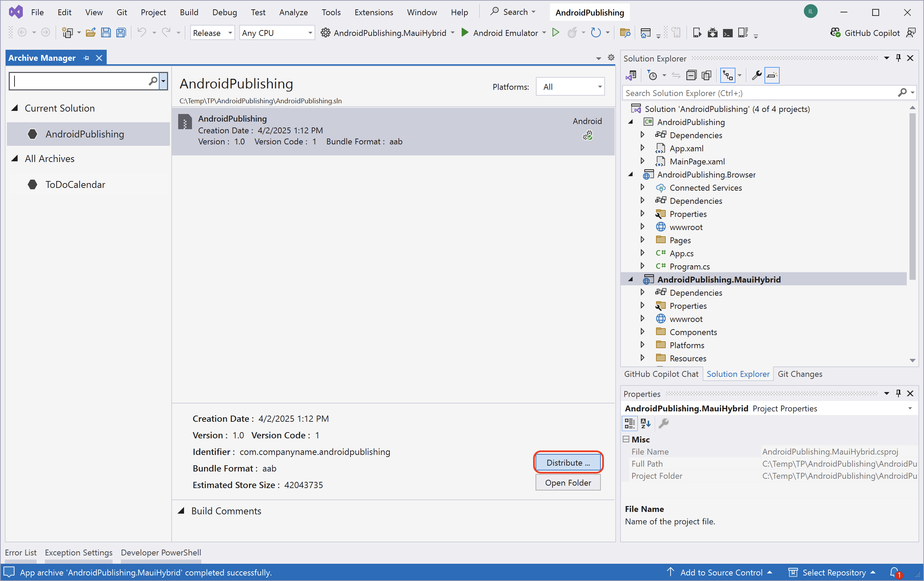Click the Save file toolbar icon

pos(106,33)
